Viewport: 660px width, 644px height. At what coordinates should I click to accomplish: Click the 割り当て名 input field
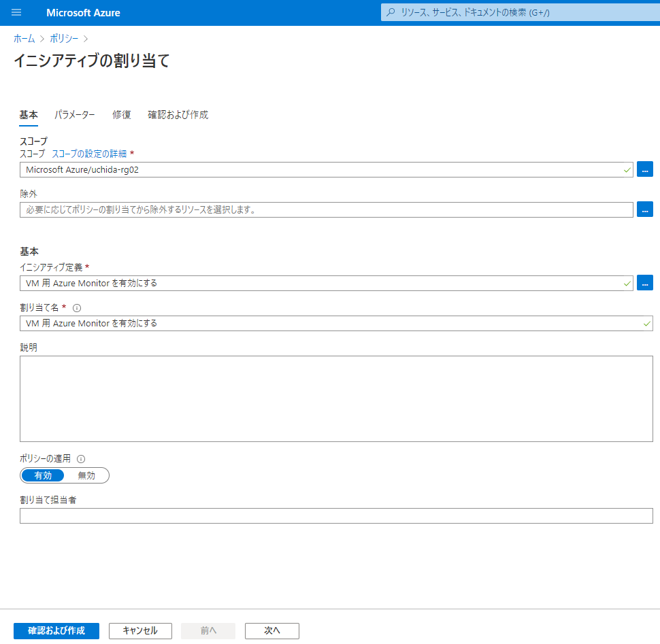click(336, 323)
